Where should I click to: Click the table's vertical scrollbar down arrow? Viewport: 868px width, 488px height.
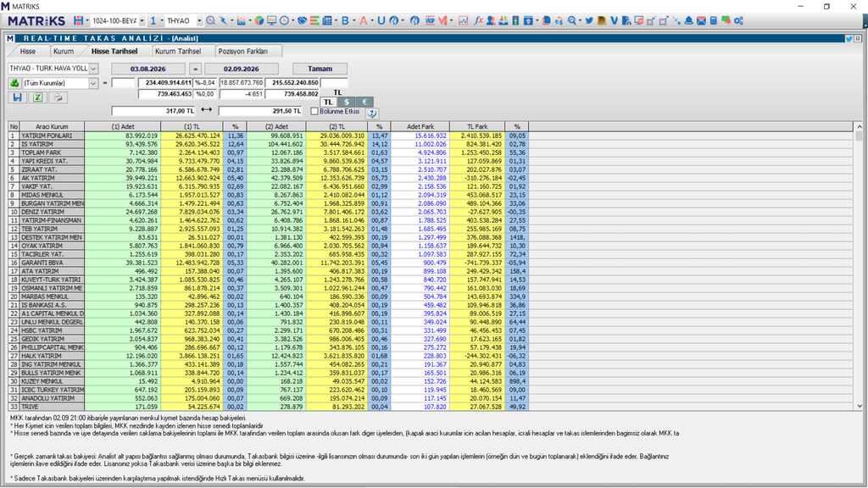pyautogui.click(x=860, y=406)
